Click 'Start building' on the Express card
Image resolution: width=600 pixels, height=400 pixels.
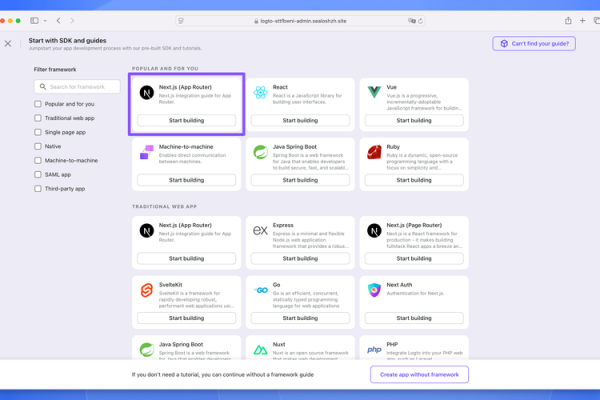[300, 258]
